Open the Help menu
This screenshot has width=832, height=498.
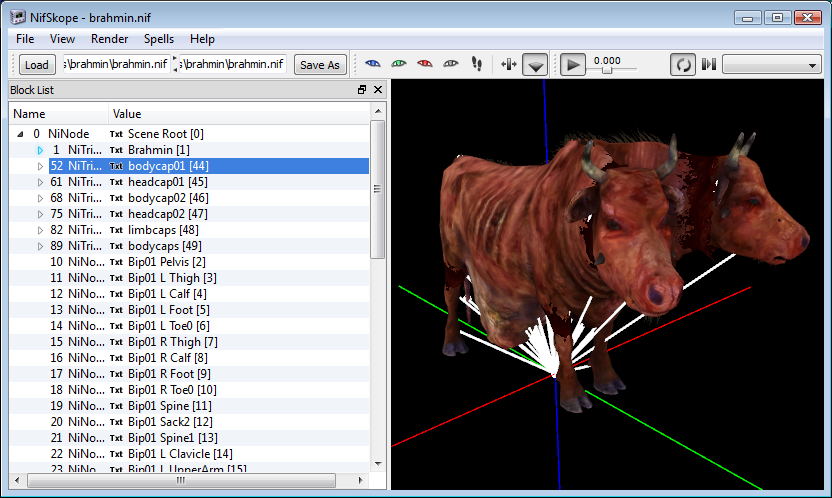coord(202,39)
